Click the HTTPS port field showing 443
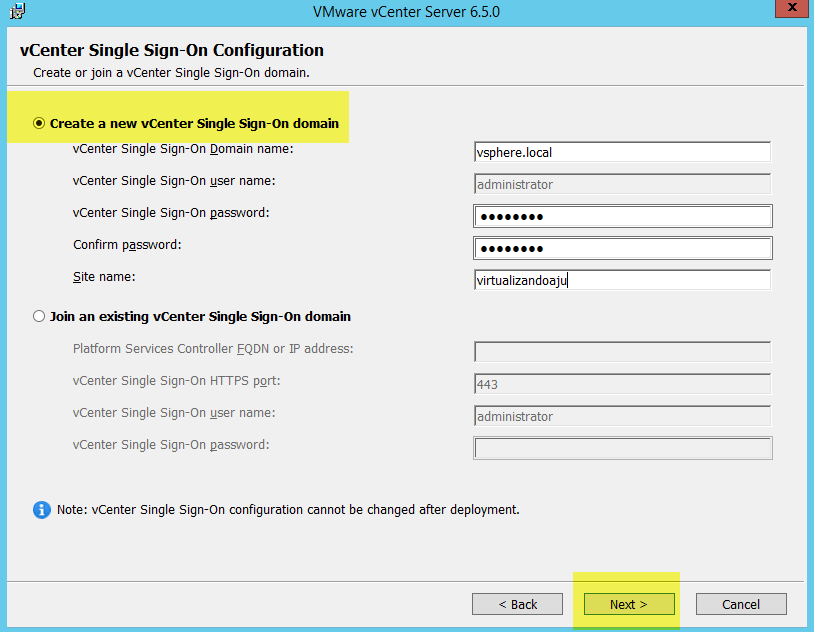This screenshot has width=814, height=632. pyautogui.click(x=621, y=384)
